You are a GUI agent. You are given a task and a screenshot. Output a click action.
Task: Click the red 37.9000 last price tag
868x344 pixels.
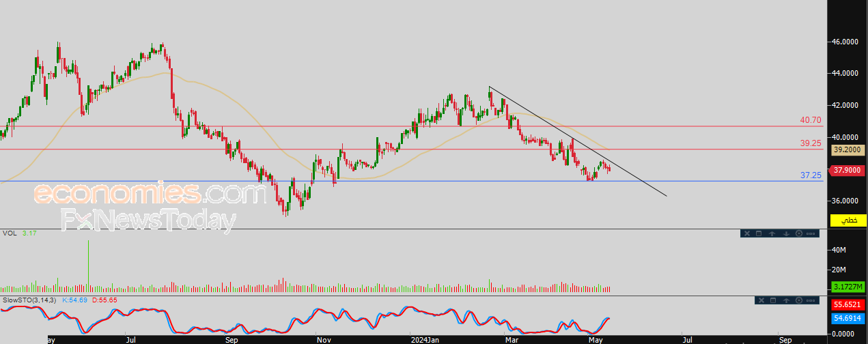click(x=848, y=170)
